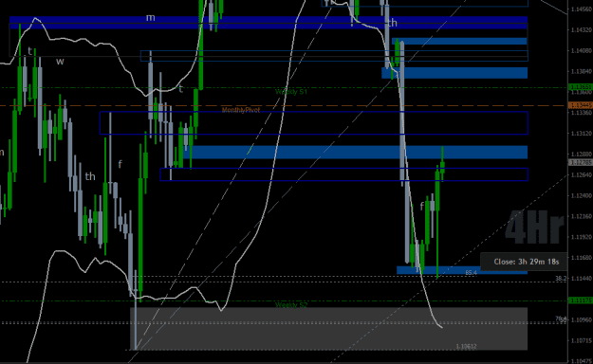Select the "Weekly S1" line label
Screen dimensions: 593x364
[x=291, y=92]
